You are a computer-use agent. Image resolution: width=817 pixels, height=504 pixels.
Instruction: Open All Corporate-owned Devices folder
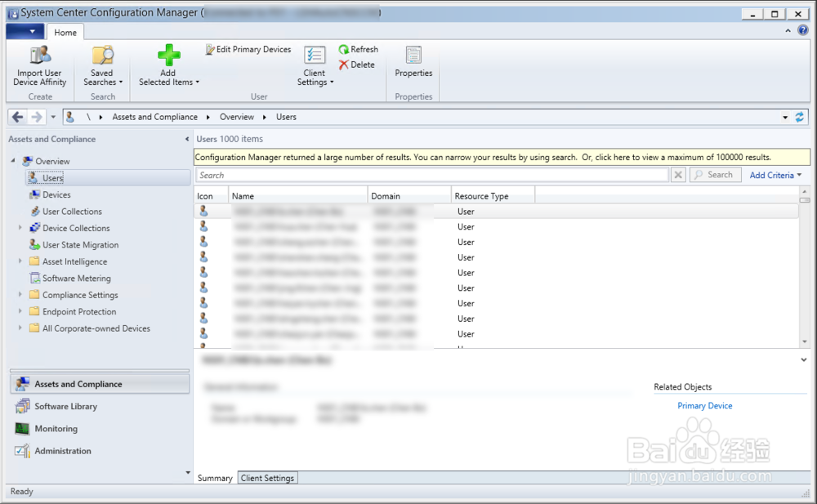coord(96,328)
